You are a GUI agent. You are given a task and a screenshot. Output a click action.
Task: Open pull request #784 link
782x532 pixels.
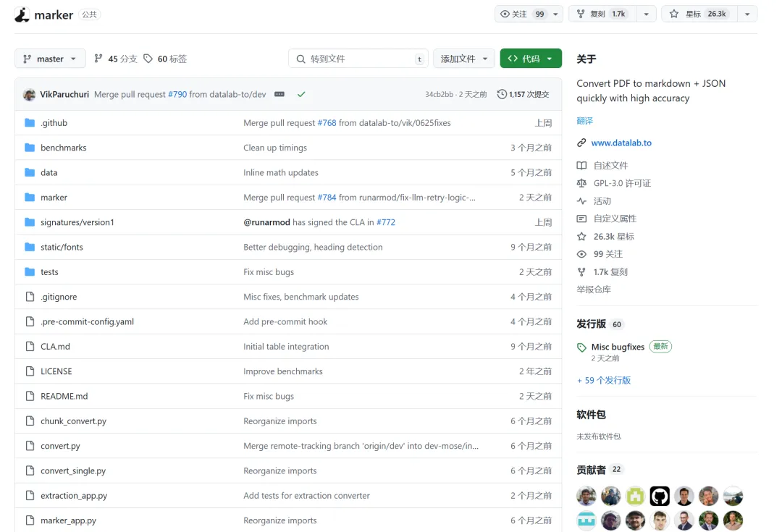point(327,198)
